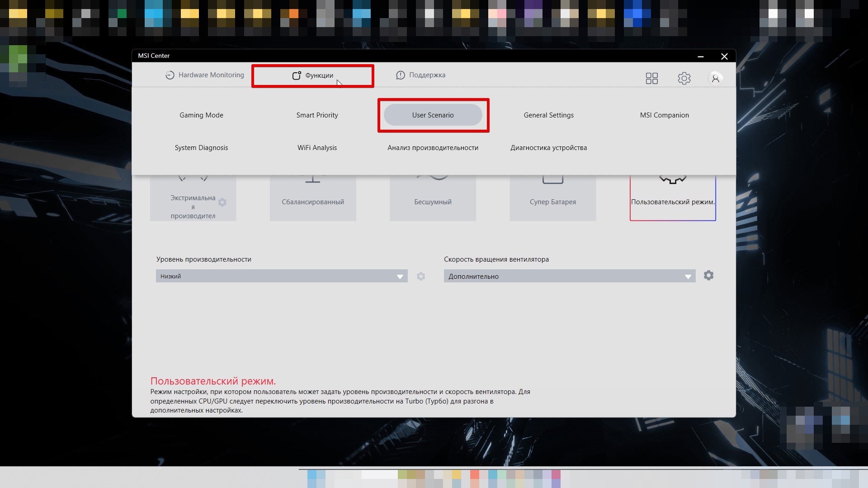The height and width of the screenshot is (488, 868).
Task: Open MSI Center settings gear
Action: click(x=684, y=78)
